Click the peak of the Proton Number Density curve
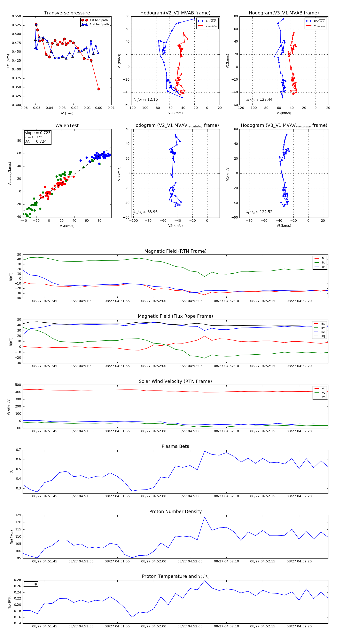 pos(205,517)
